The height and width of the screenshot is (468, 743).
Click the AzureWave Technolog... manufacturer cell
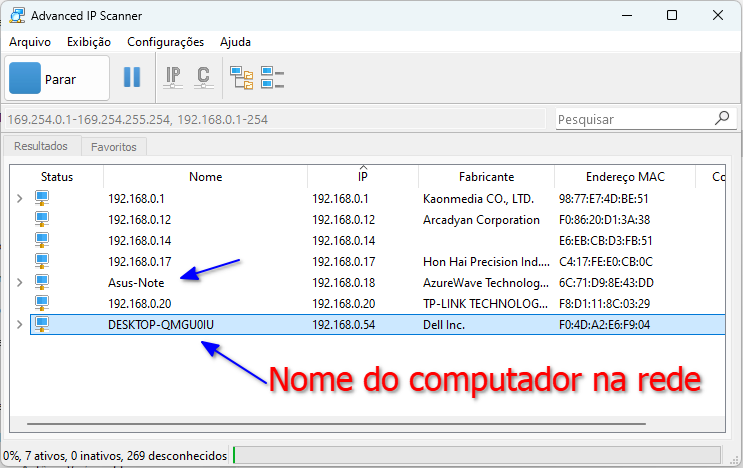[486, 283]
